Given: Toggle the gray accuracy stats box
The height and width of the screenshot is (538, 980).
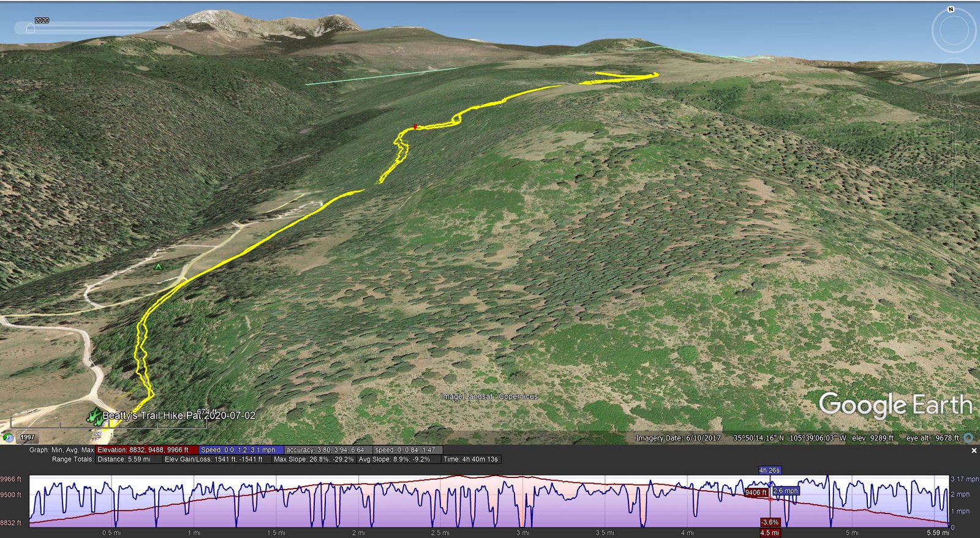Looking at the screenshot, I should pos(328,450).
